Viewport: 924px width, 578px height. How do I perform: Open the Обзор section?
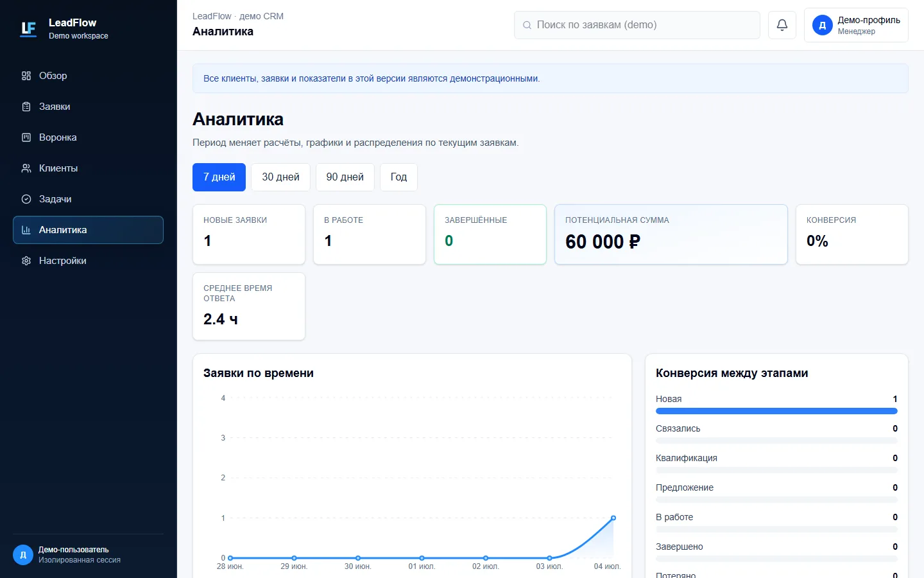tap(88, 76)
